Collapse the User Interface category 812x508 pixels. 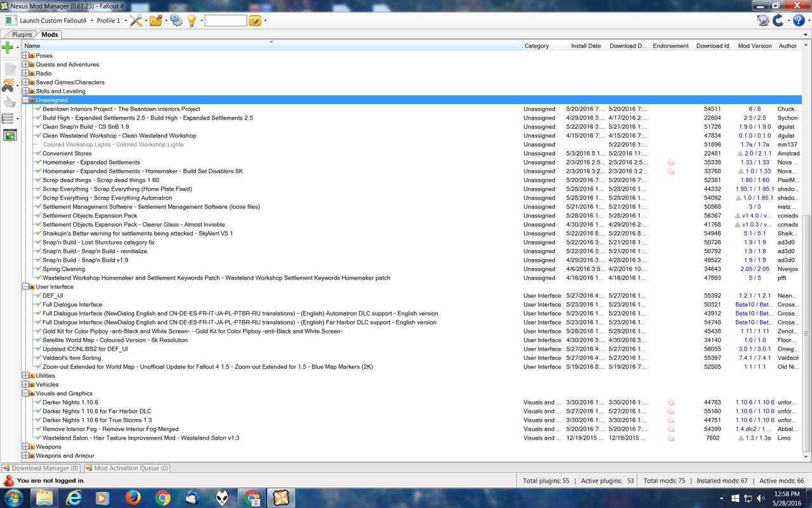25,286
